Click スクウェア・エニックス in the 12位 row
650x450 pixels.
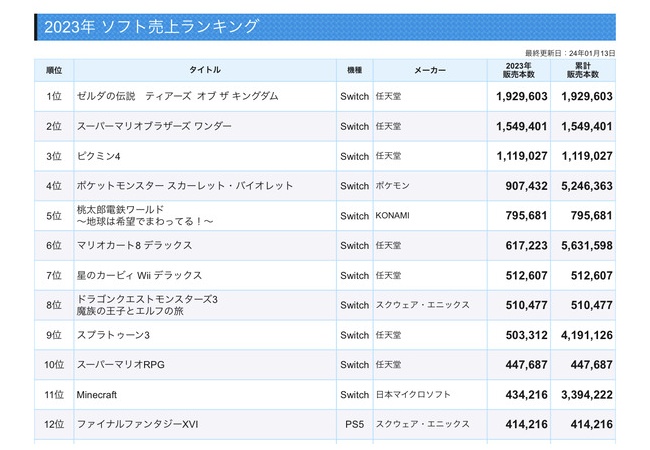(422, 424)
